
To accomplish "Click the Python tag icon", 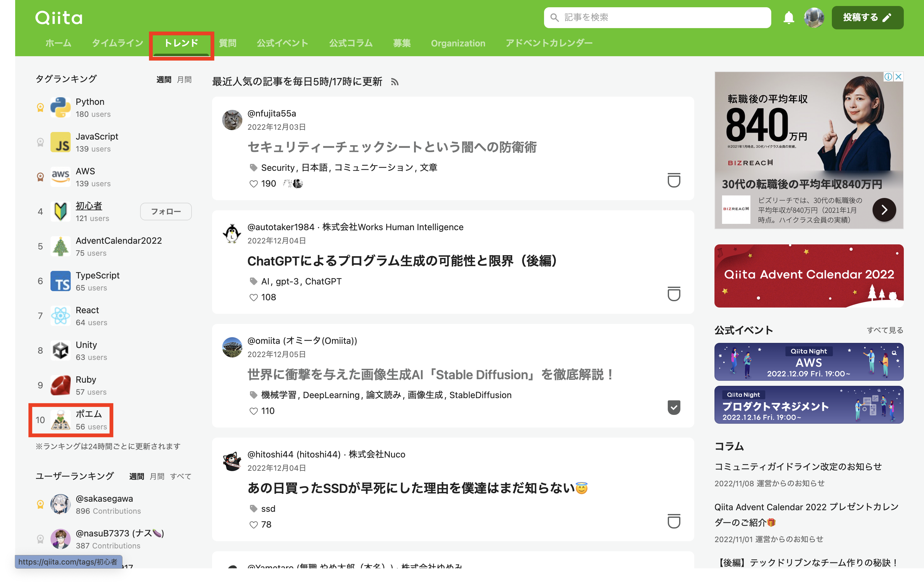I will click(x=60, y=108).
